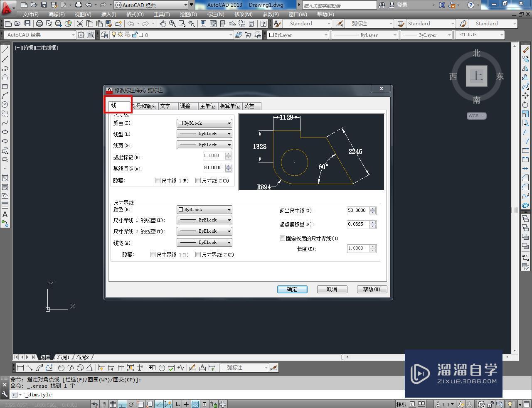Open 尺寸界线 1 的线型 dropdown

(204, 220)
